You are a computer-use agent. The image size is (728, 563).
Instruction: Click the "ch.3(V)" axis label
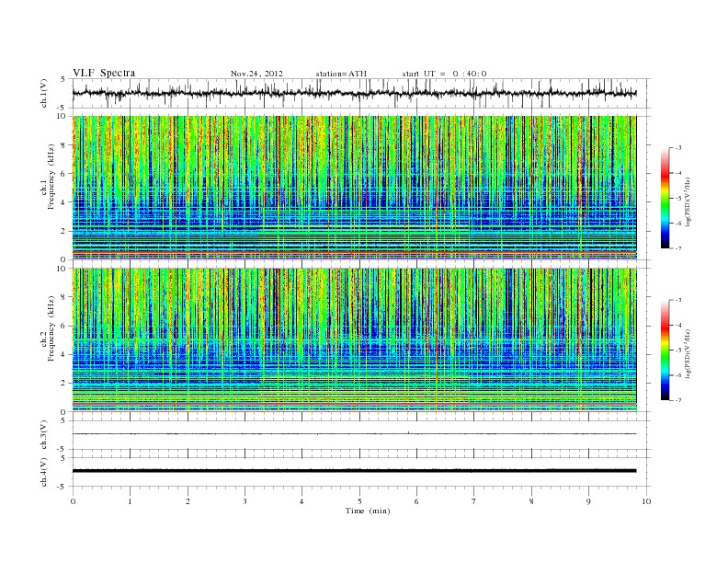tap(44, 435)
